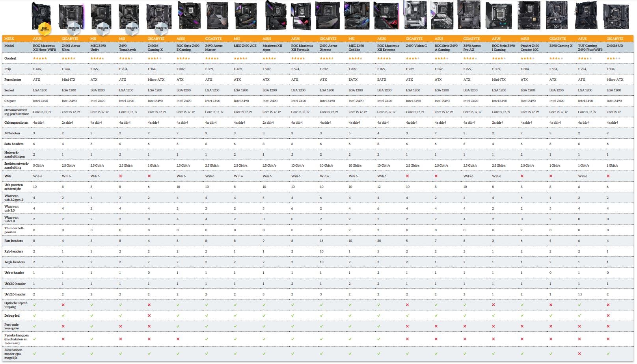Click the Fan-headers value '20' for ROG Maximus XII Extreme

pos(379,241)
